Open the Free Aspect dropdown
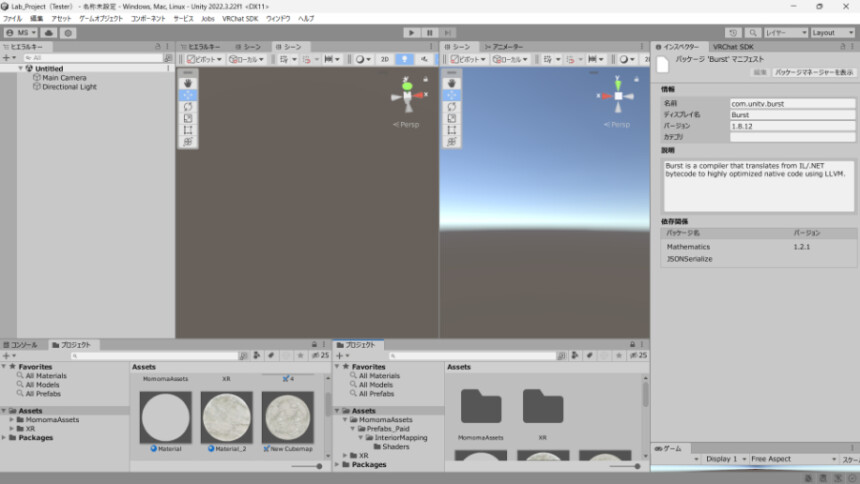This screenshot has width=860, height=484. tap(794, 459)
